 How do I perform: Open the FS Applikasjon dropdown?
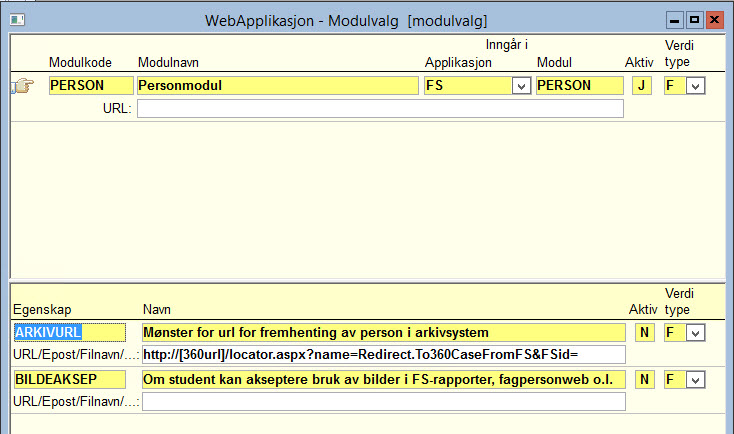[521, 86]
